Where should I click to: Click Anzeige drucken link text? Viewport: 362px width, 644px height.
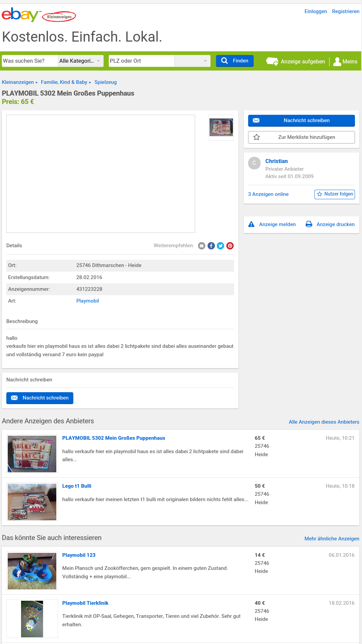336,224
